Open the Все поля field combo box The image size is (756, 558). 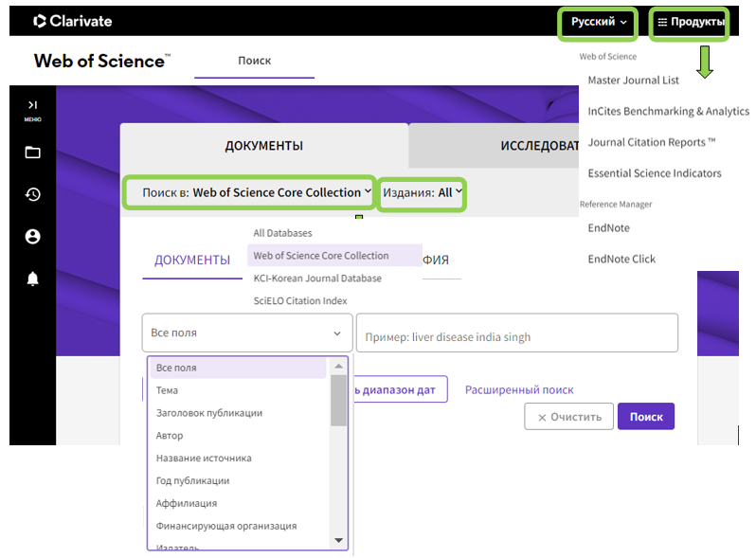[247, 333]
